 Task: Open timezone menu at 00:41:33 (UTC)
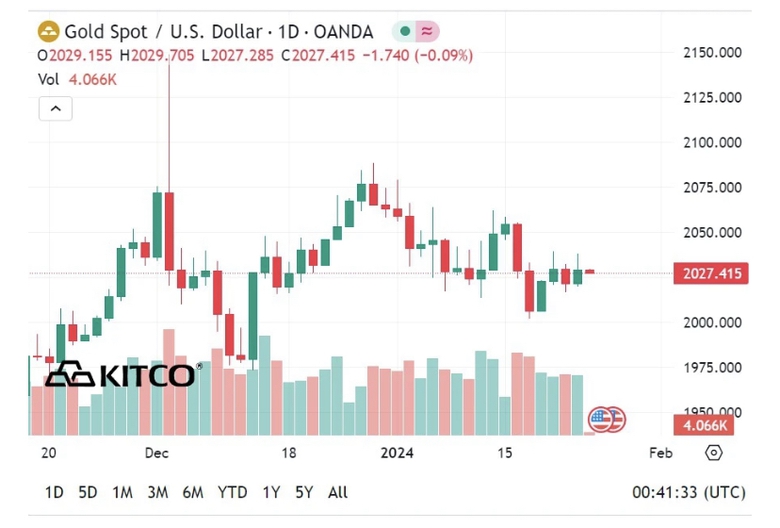pos(689,493)
